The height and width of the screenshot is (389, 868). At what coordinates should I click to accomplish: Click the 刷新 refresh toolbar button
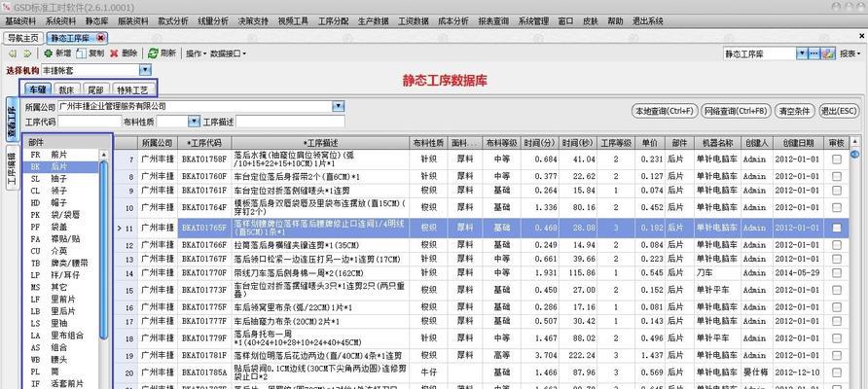point(162,53)
